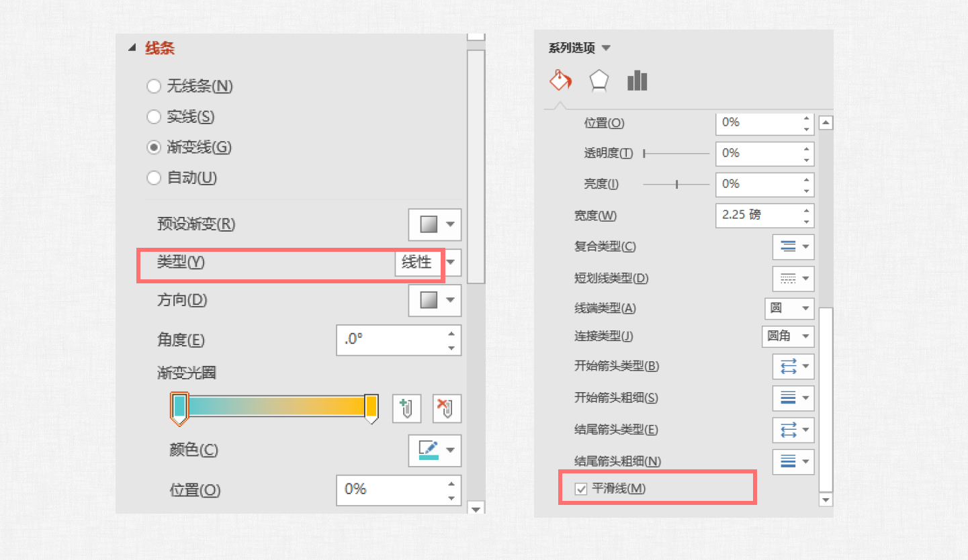This screenshot has height=560, width=968.
Task: Open the Effects pentagon tab
Action: [x=599, y=81]
